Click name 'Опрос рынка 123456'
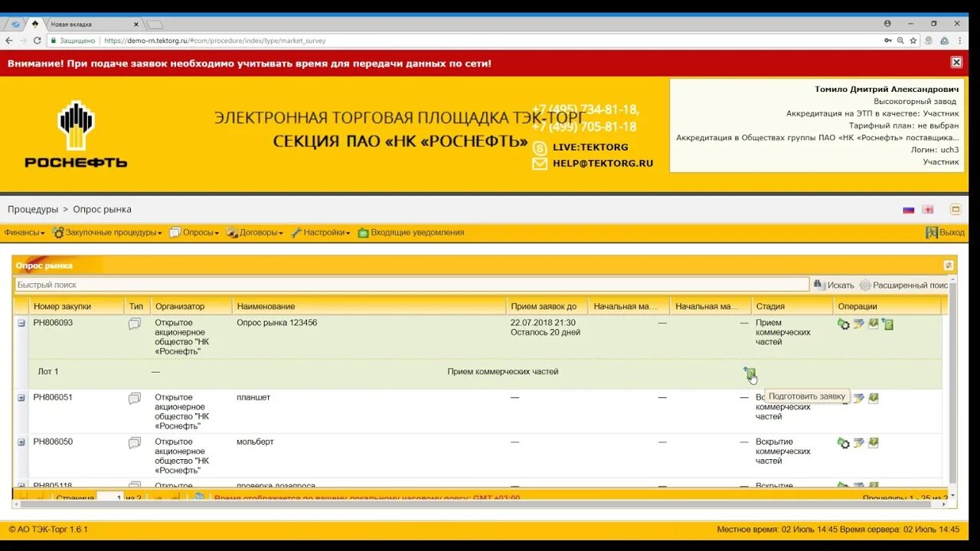Screen dimensions: 980x551 276,323
